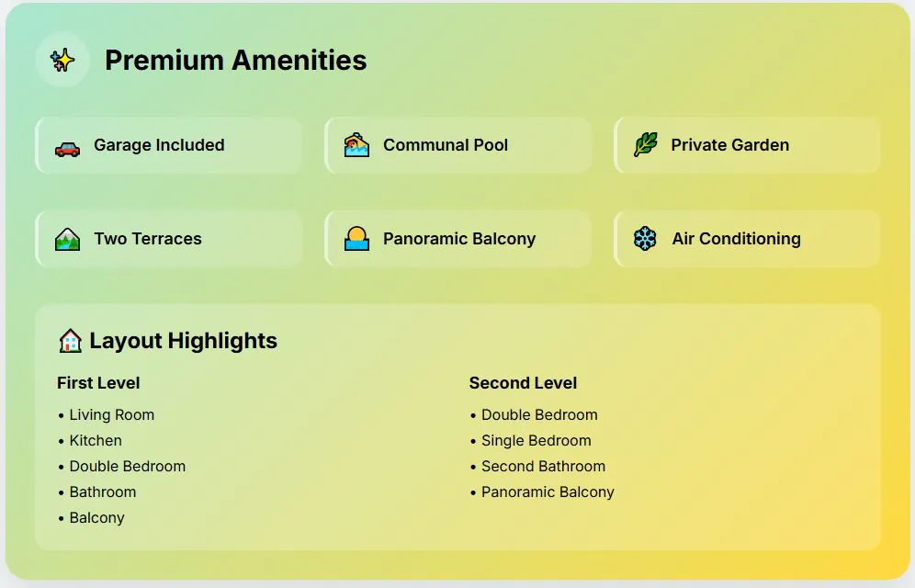Image resolution: width=915 pixels, height=588 pixels.
Task: Click the sunrise balcony icon
Action: (356, 239)
